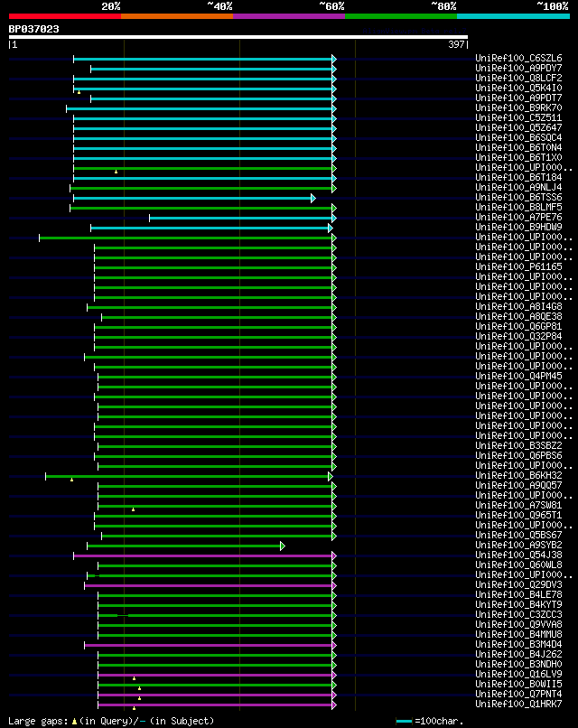Click the UniRef100_A9PDT7 label

[x=518, y=98]
